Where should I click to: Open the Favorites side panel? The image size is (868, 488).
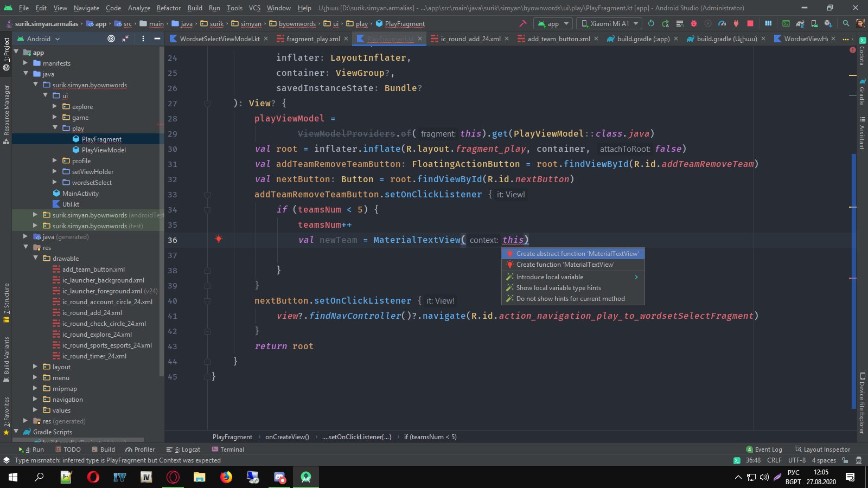pyautogui.click(x=7, y=416)
